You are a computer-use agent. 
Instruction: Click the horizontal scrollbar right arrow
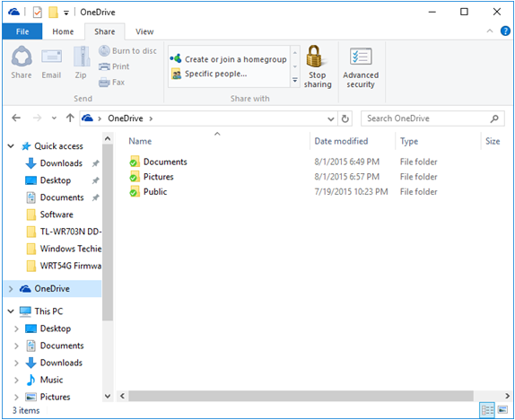click(508, 396)
